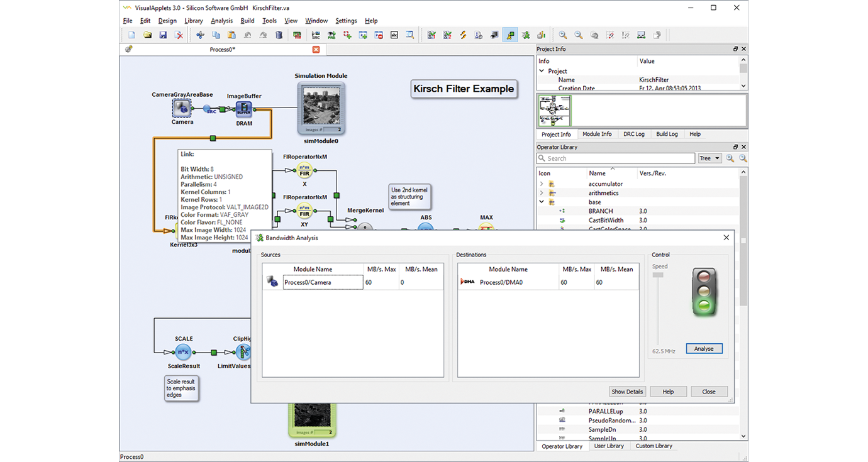Screen dimensions: 868x462
Task: Switch to the User Library tab
Action: 609,446
